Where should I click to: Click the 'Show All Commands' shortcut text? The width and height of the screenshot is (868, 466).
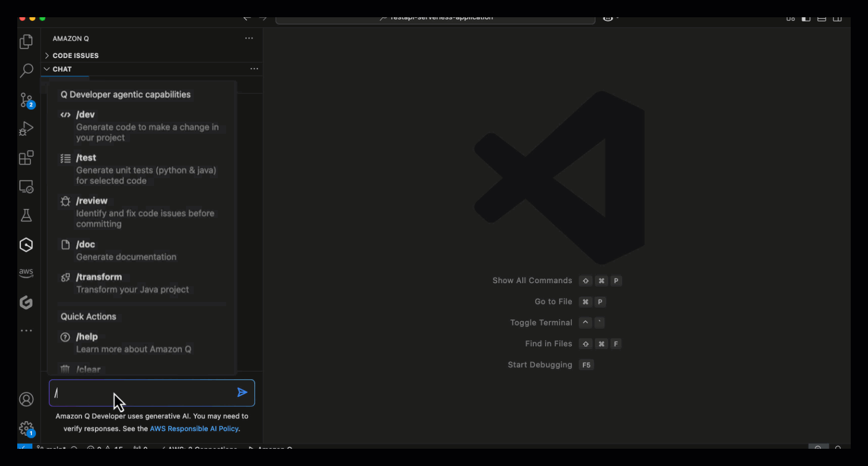tap(532, 281)
